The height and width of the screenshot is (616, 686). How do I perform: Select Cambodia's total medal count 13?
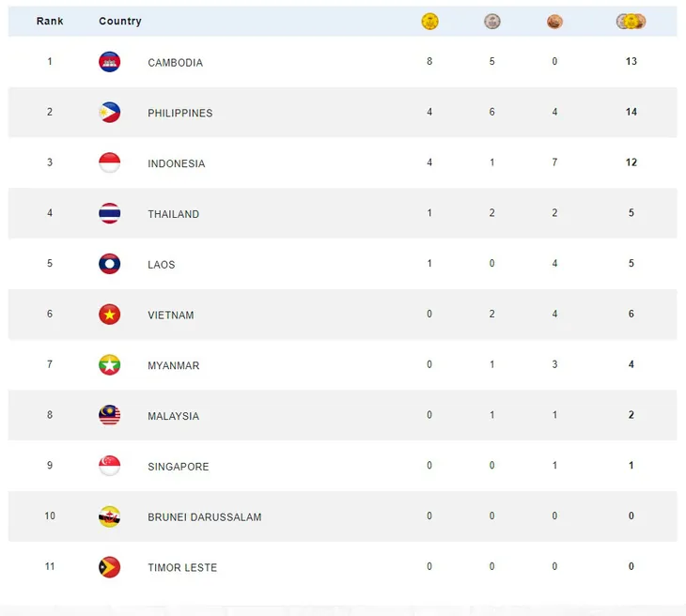(631, 61)
